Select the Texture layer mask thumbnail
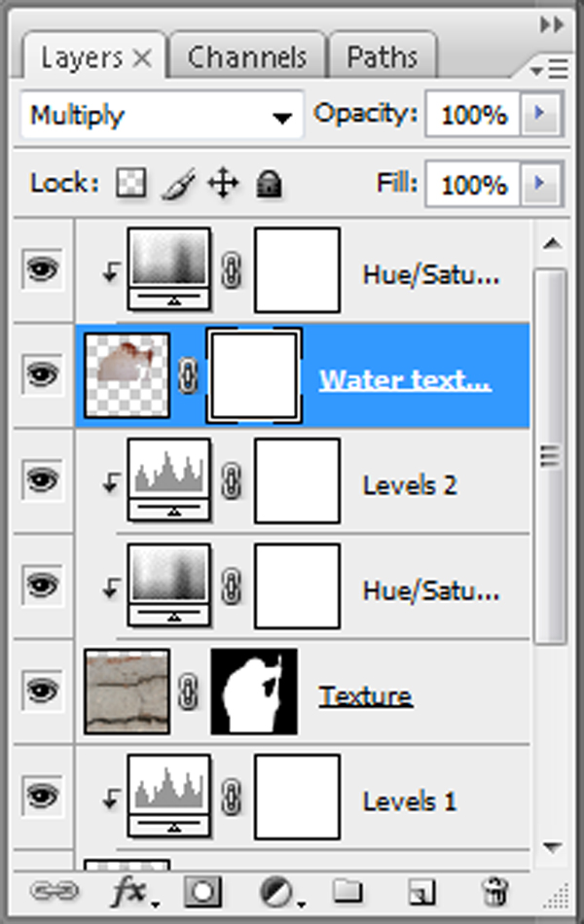This screenshot has width=584, height=924. (x=254, y=692)
